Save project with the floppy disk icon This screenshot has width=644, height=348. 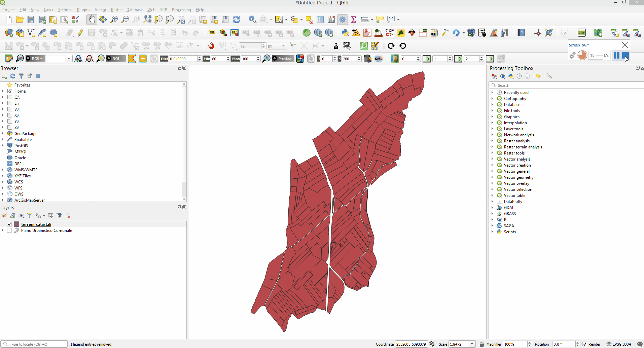tap(31, 20)
